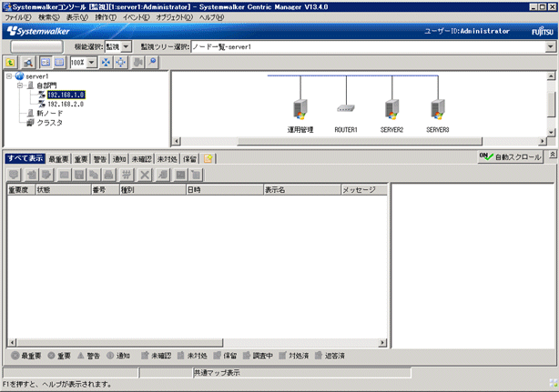Switch to the 通知 tab
The height and width of the screenshot is (392, 559).
[119, 159]
